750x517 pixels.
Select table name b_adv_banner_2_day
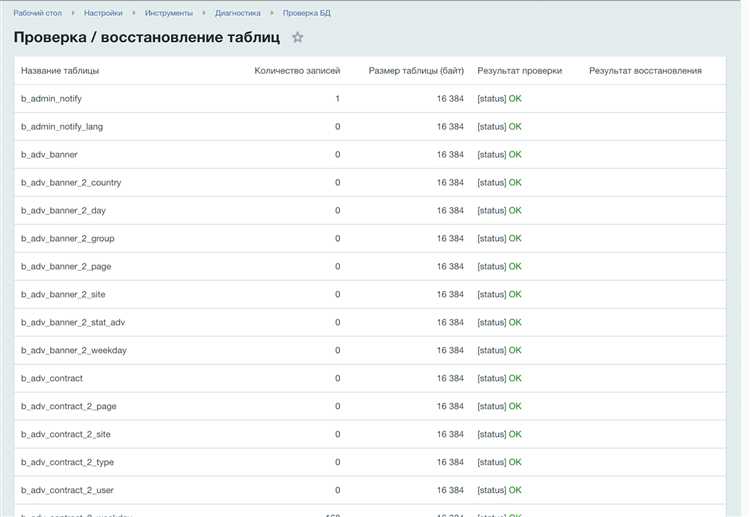pyautogui.click(x=63, y=210)
